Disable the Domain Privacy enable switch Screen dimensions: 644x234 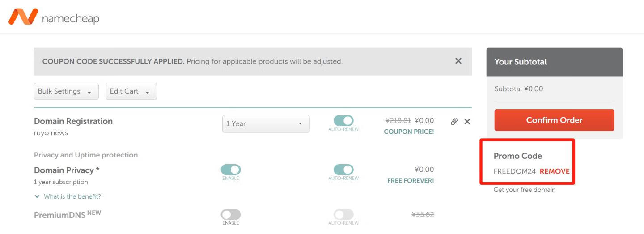point(231,170)
